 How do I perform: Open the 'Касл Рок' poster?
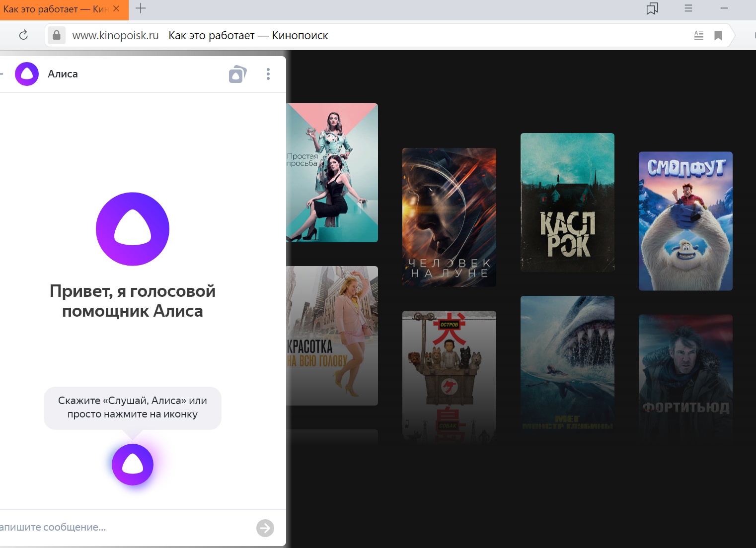(567, 202)
